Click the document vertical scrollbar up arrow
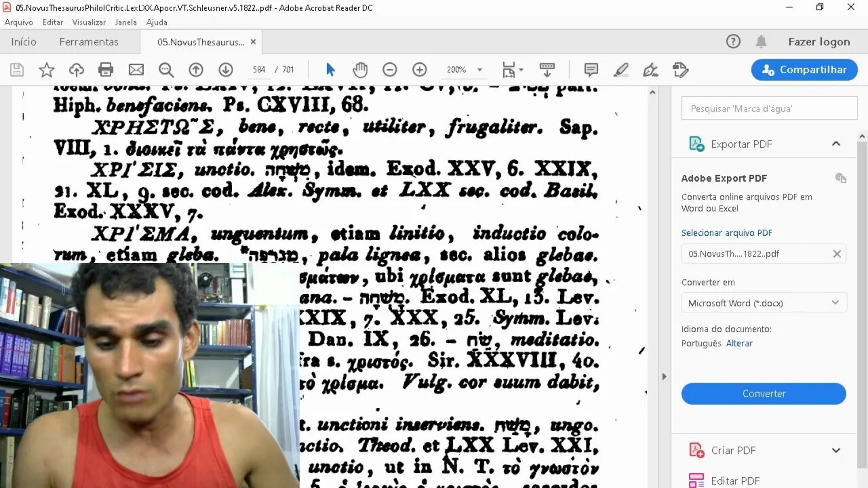This screenshot has width=868, height=488. 654,91
